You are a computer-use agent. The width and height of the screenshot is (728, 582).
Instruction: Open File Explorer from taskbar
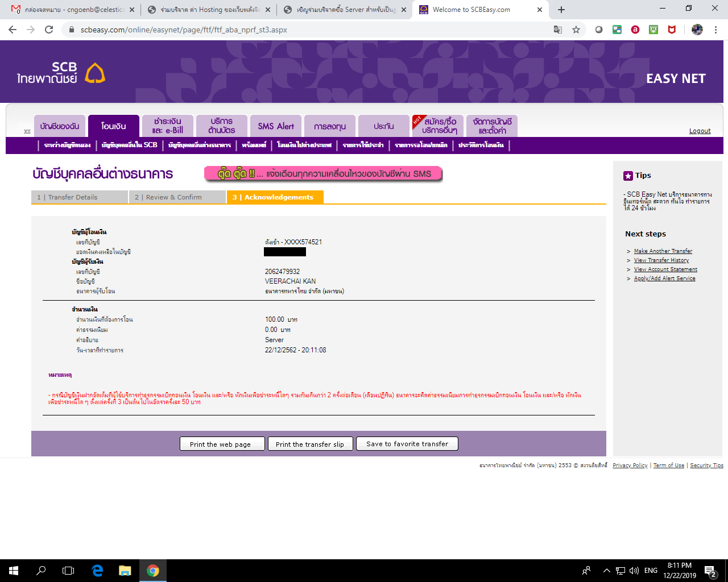125,571
